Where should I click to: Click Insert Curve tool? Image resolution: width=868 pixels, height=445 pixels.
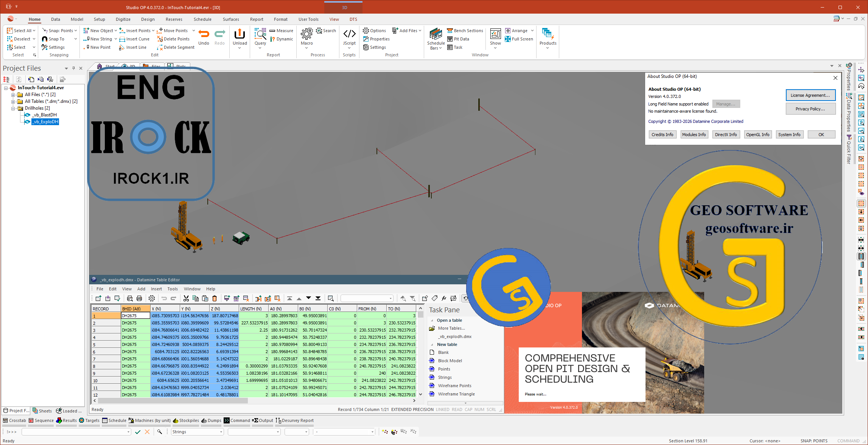coord(134,39)
